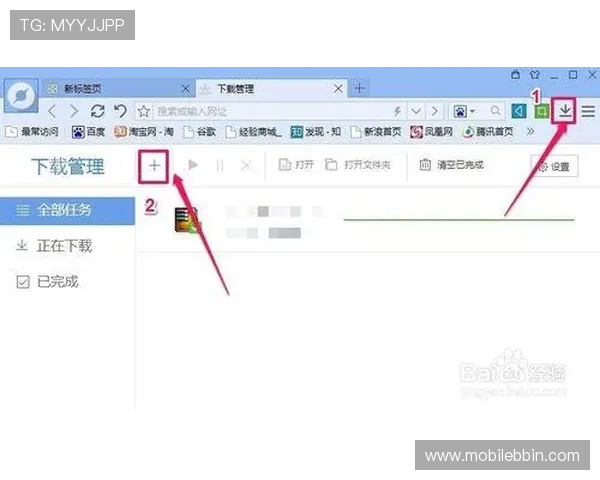The width and height of the screenshot is (600, 480).
Task: Close the 新标签页 tab
Action: [x=185, y=89]
